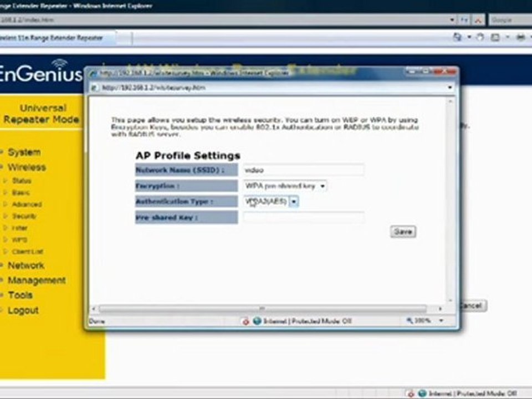Open the main address bar dropdown arrow
Screen dimensions: 532x399
[452, 20]
